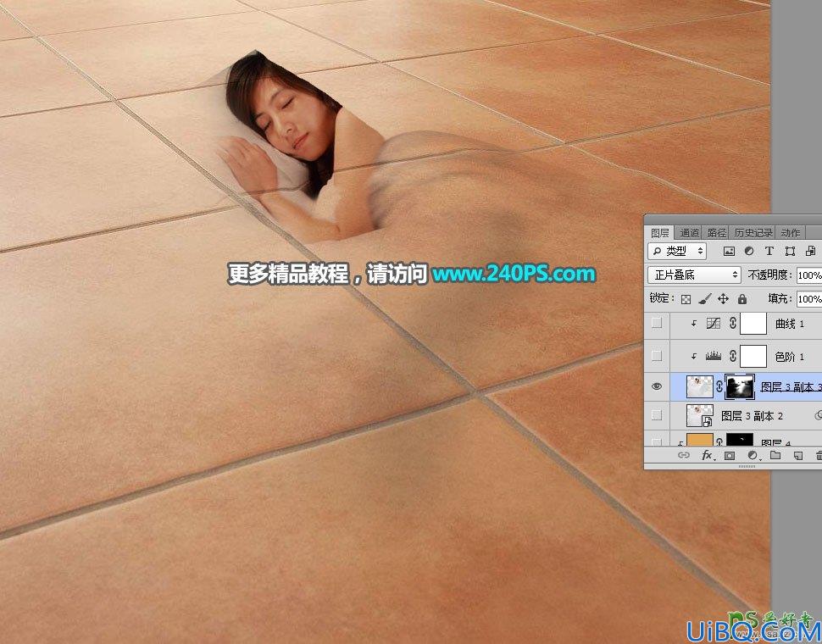
Task: Show the 图层 3 副本 2 layer
Action: pos(657,415)
